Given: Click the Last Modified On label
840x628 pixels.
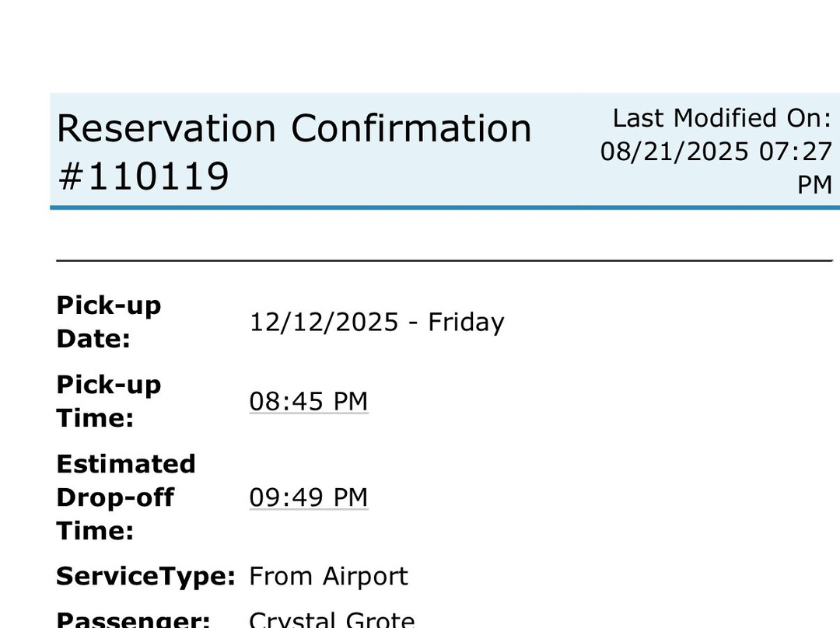Looking at the screenshot, I should [x=722, y=118].
